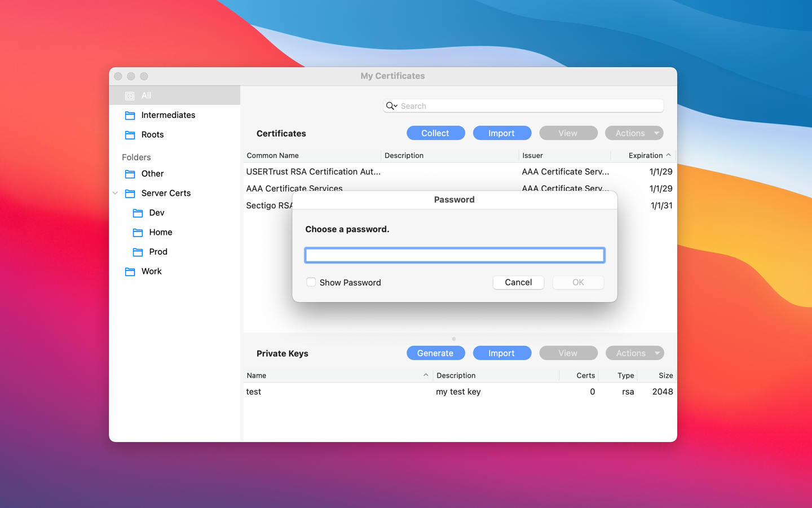812x508 pixels.
Task: Select the test private key row
Action: click(x=338, y=391)
